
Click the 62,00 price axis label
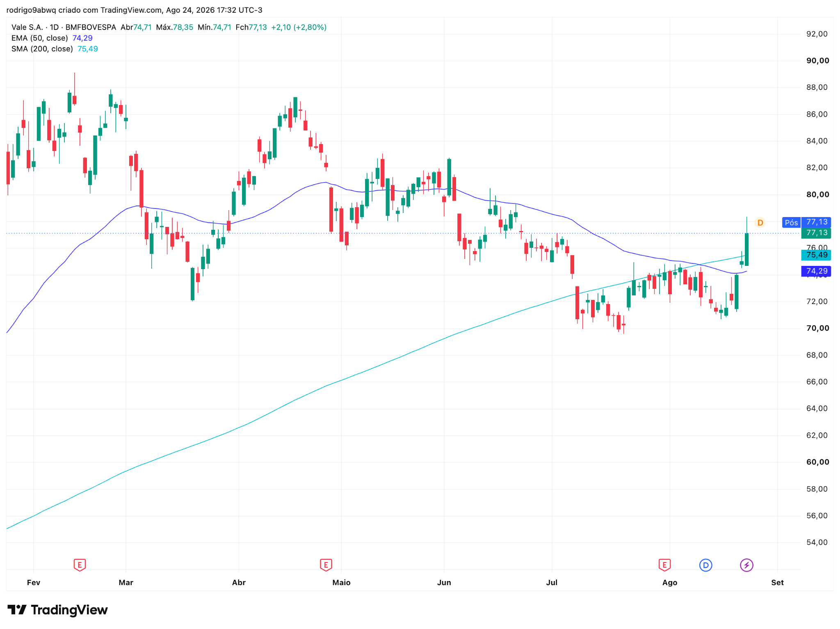tap(817, 435)
